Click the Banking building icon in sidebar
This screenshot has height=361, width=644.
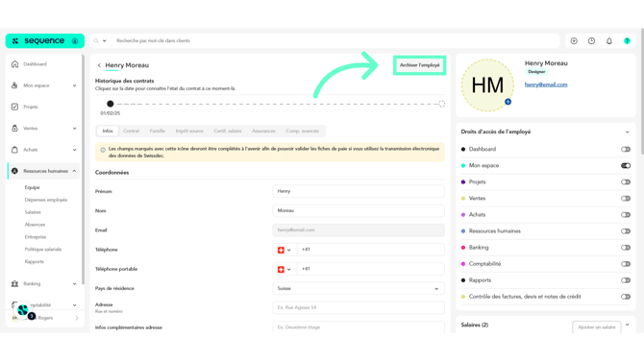(x=14, y=283)
